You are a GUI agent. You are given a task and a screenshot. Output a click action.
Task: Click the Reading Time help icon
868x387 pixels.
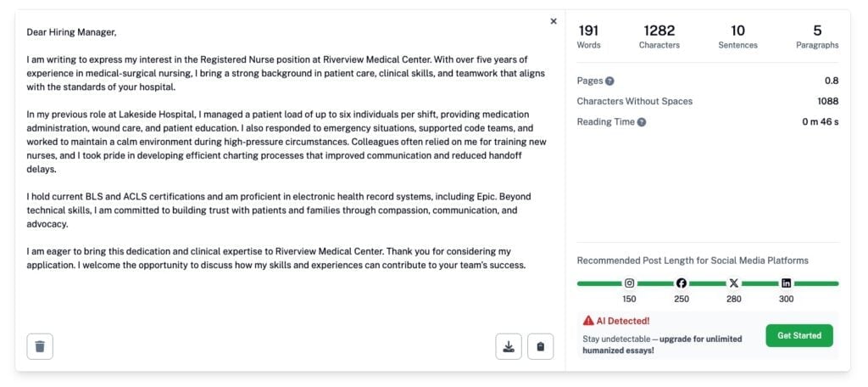(641, 122)
